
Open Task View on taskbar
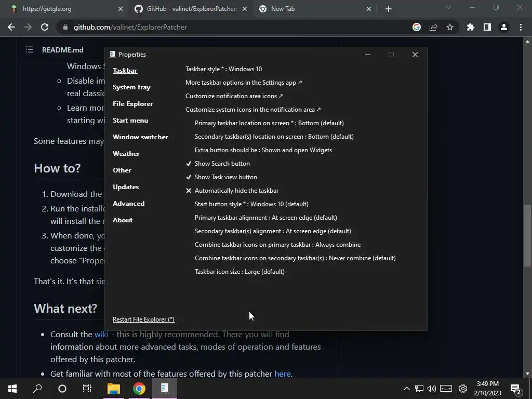tap(87, 389)
